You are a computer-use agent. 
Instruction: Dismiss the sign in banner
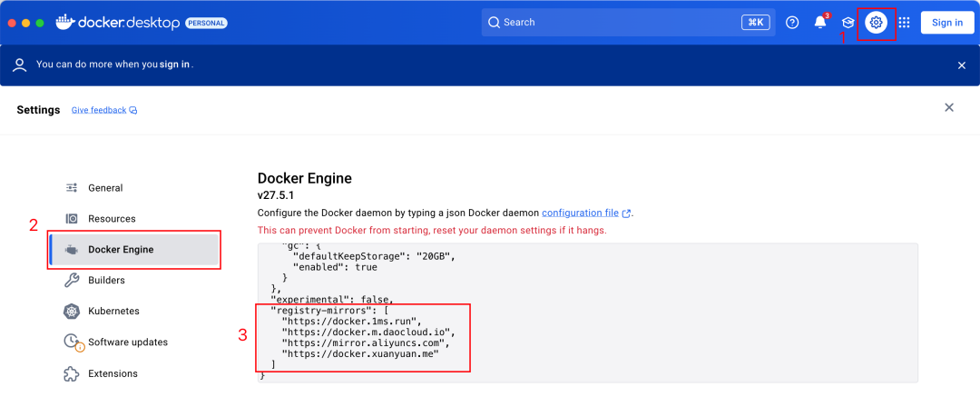tap(962, 65)
